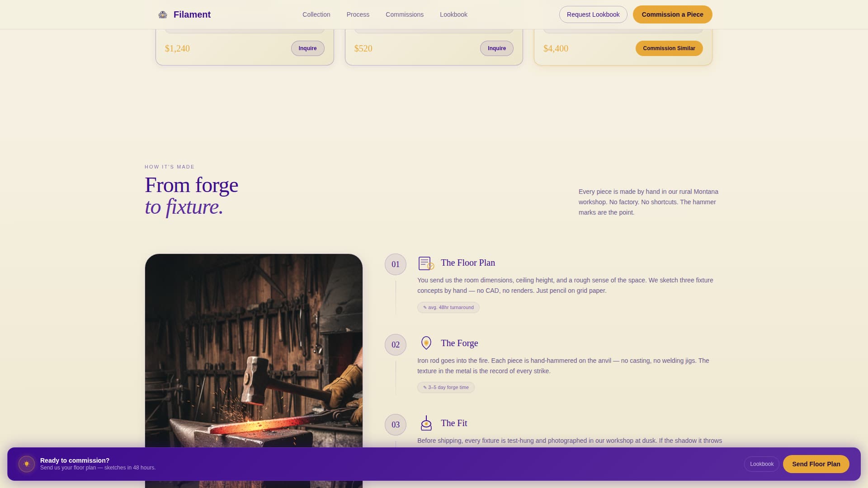Select step 01 circle marker
868x488 pixels.
(395, 264)
